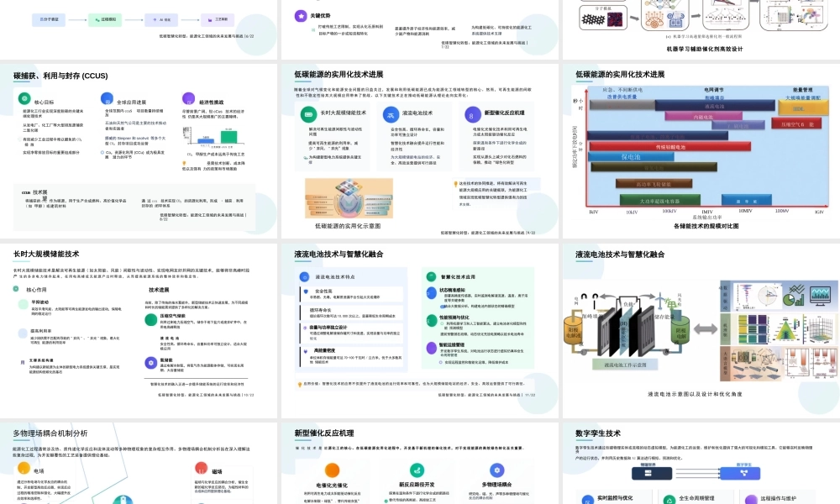
Task: Click the 支撑系统构建 heading
Action: 41,360
